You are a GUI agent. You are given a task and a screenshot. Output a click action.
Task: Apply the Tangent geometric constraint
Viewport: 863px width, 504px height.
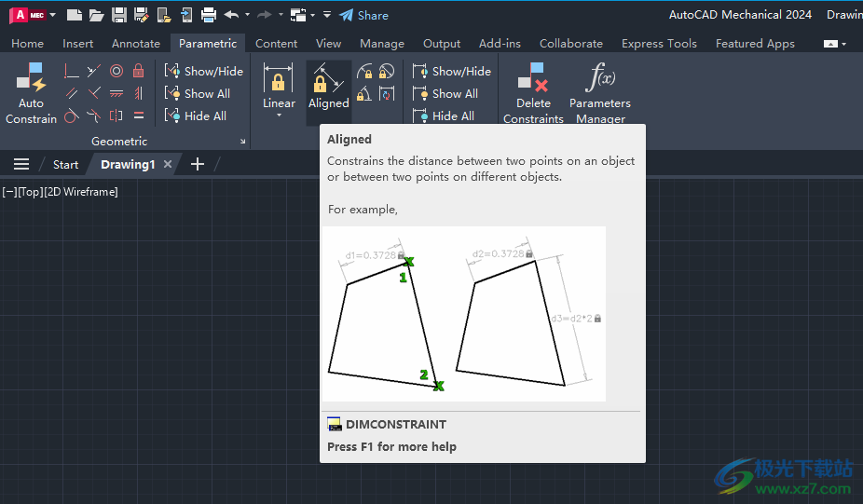[72, 116]
